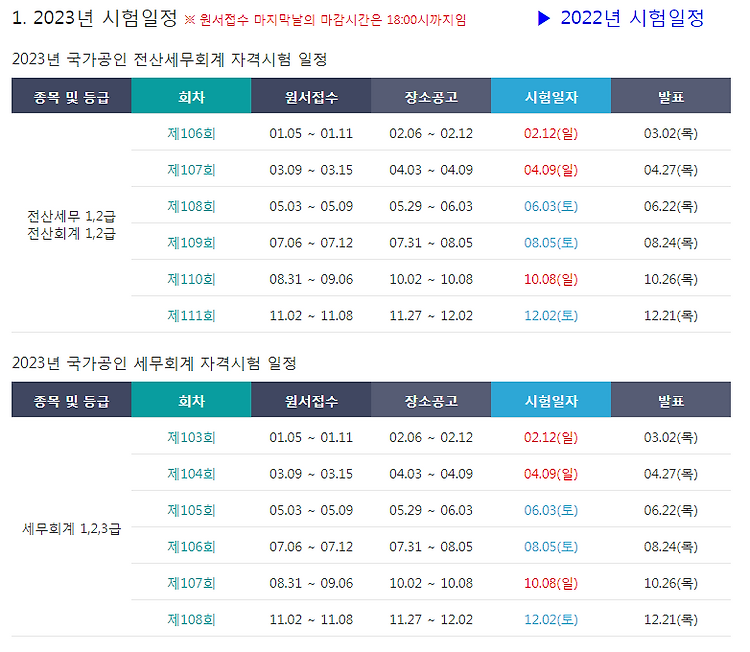Click the 시험일자 header in the 전산세무회계 table
This screenshot has width=750, height=652.
[551, 97]
